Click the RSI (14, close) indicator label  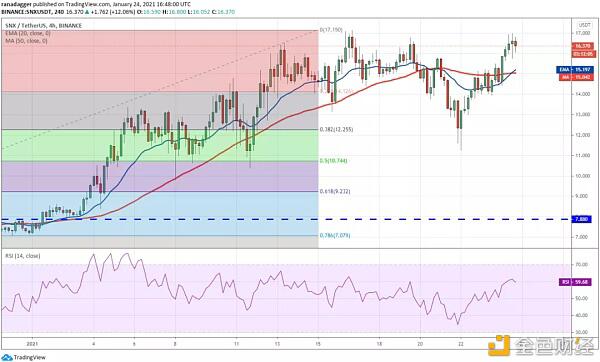coord(23,256)
